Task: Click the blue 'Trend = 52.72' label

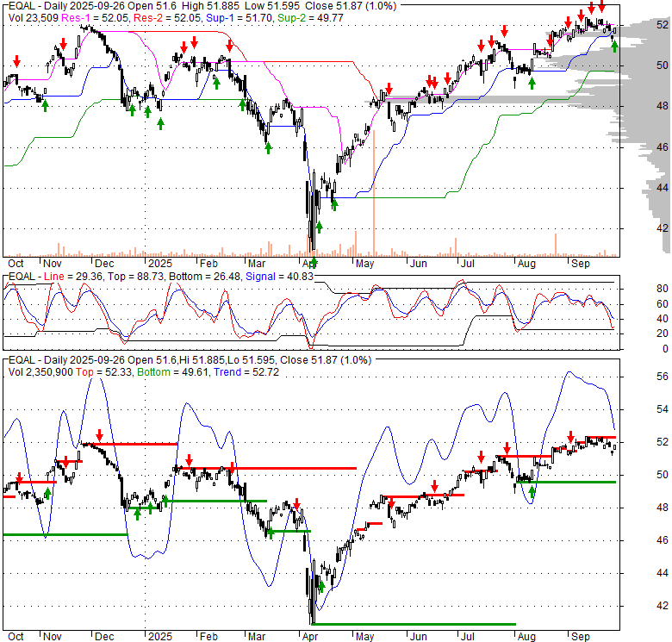Action: 246,372
